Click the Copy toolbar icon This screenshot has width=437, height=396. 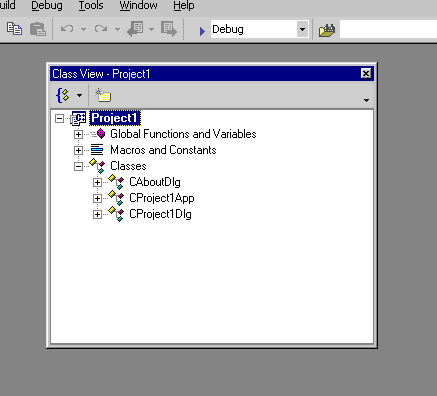(14, 29)
